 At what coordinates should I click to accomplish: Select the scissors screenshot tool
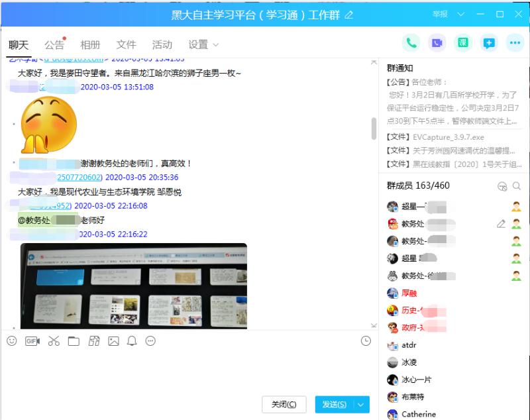54,341
